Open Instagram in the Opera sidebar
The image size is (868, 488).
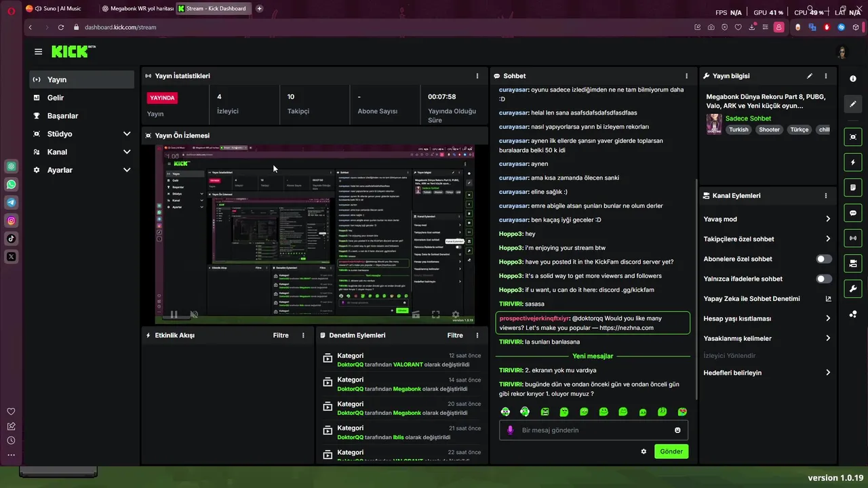click(x=12, y=220)
